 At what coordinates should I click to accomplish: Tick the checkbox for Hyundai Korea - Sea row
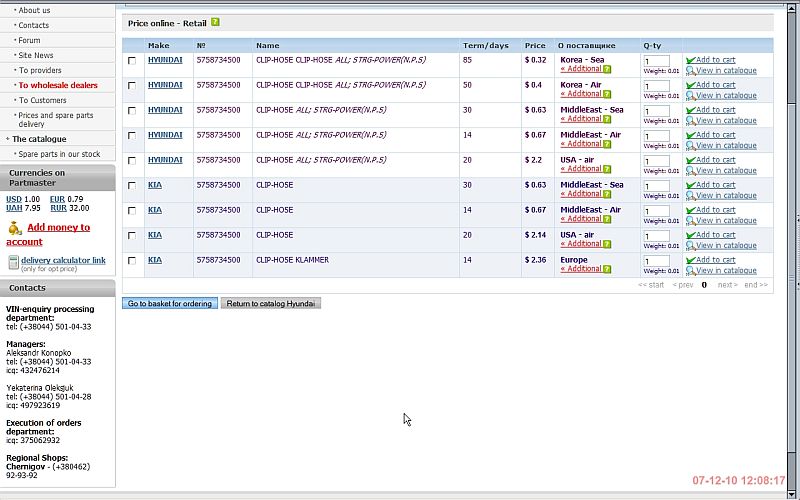tap(132, 61)
